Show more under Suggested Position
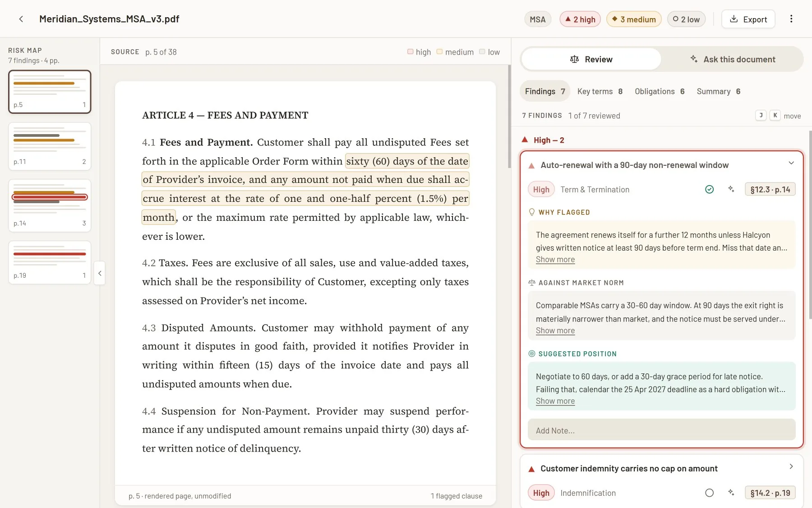Viewport: 812px width, 508px height. click(x=555, y=401)
